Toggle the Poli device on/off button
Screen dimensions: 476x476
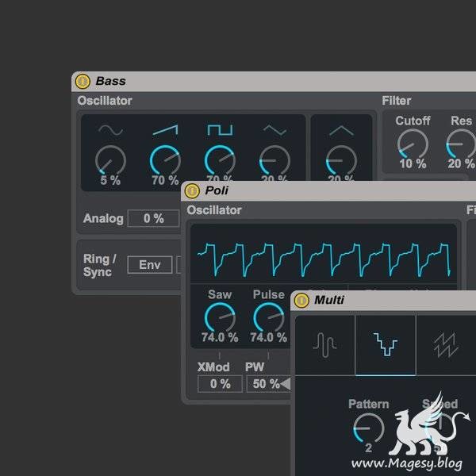point(192,190)
